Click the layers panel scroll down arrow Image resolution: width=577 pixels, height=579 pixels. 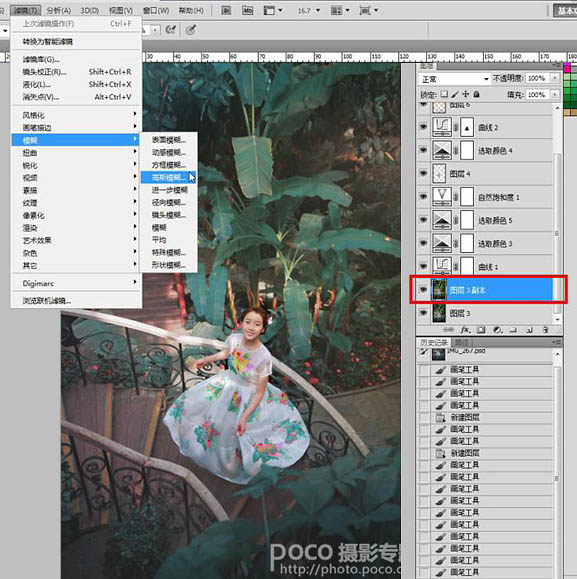click(557, 319)
